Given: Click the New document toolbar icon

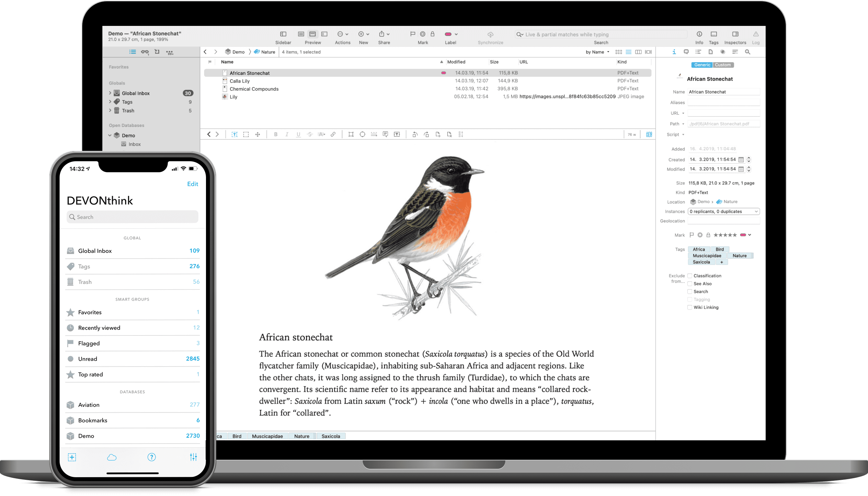Looking at the screenshot, I should 363,34.
